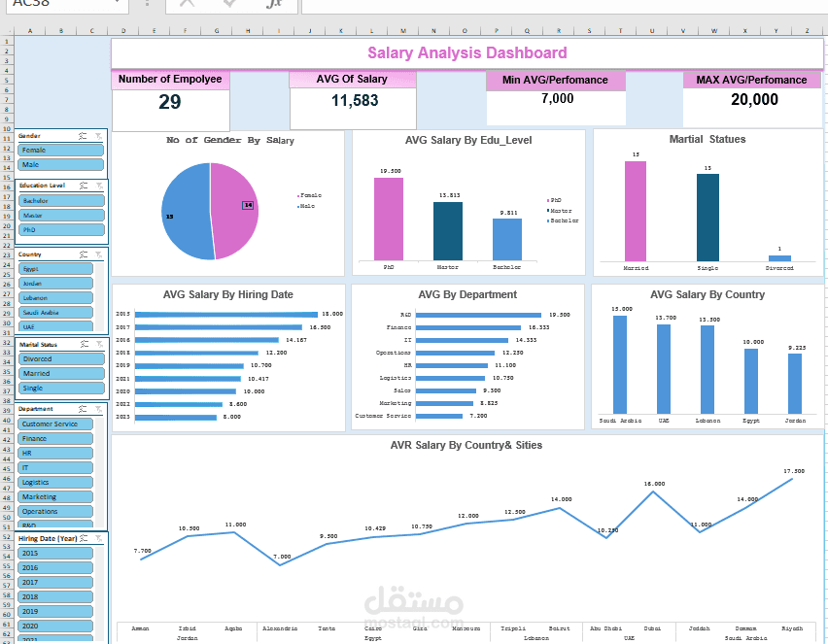Clear the filter on the Hiring Date (Year) slicer
828x644 pixels.
tap(99, 538)
